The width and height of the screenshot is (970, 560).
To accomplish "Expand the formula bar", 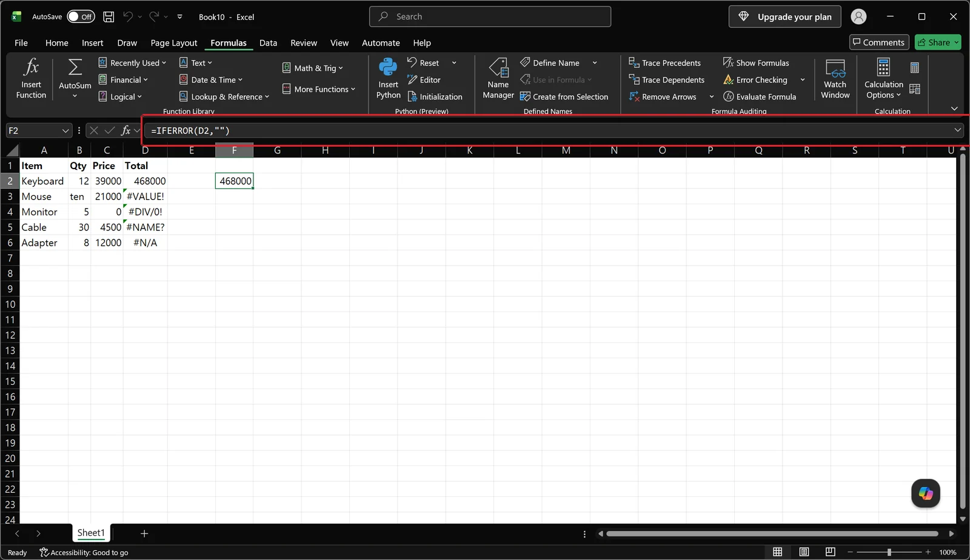I will pyautogui.click(x=957, y=130).
